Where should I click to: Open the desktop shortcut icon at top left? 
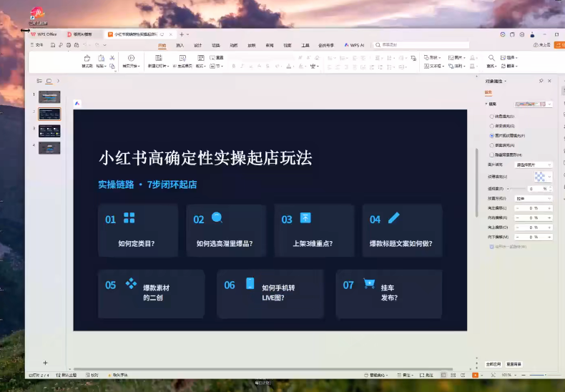tap(38, 16)
